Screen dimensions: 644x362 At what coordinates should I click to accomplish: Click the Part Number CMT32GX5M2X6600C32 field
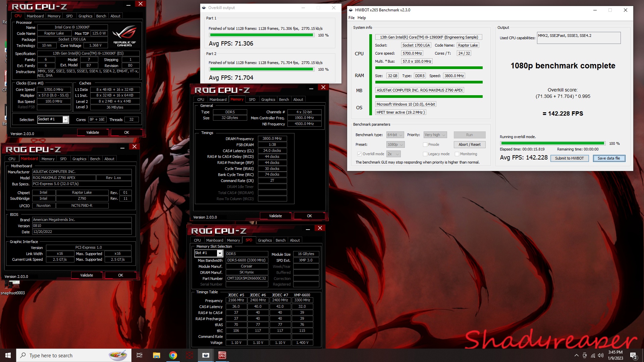click(247, 279)
